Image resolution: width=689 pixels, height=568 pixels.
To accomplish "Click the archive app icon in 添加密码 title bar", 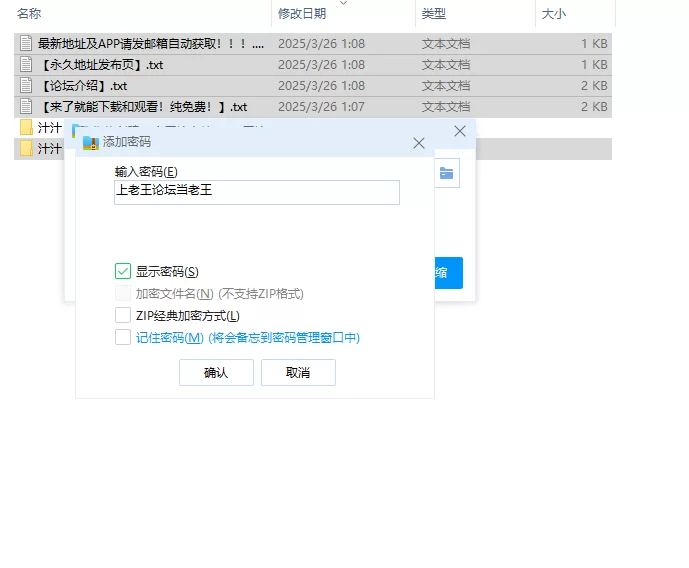I will tap(91, 143).
